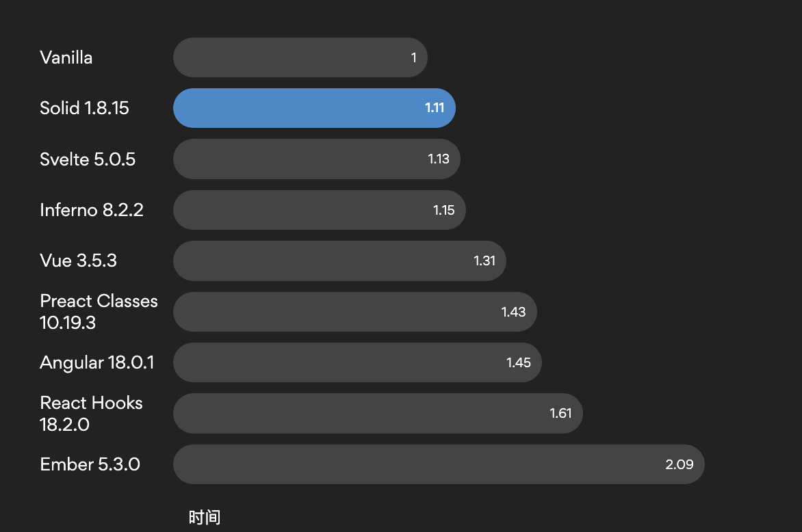This screenshot has height=532, width=802.
Task: Click the Ember 5.3.0 label
Action: pyautogui.click(x=90, y=464)
